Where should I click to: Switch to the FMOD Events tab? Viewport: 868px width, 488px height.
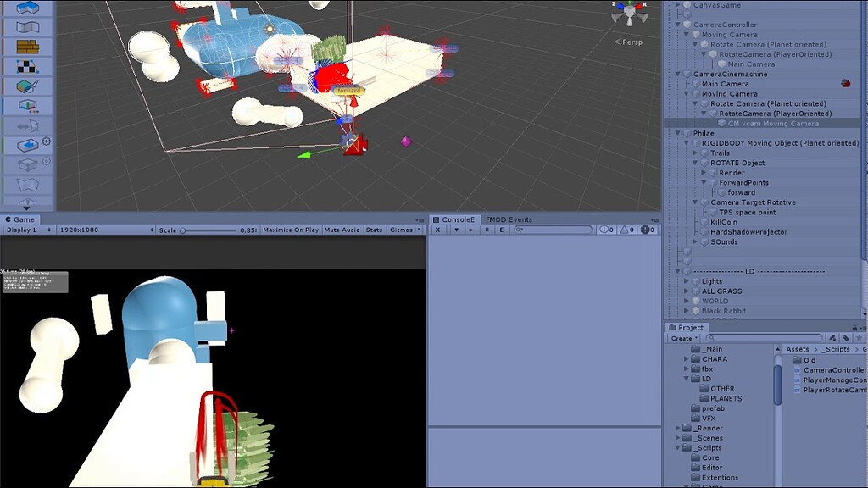(509, 219)
